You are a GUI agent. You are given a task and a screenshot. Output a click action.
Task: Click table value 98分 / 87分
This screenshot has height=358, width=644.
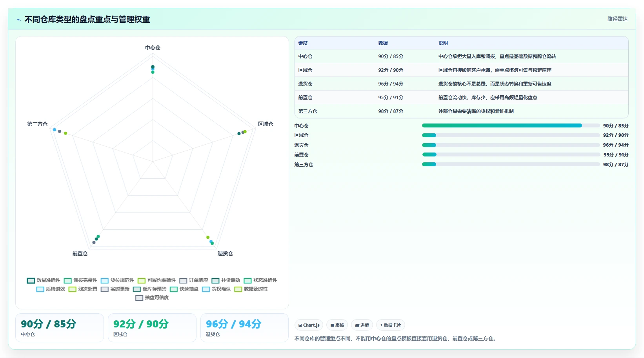(391, 111)
